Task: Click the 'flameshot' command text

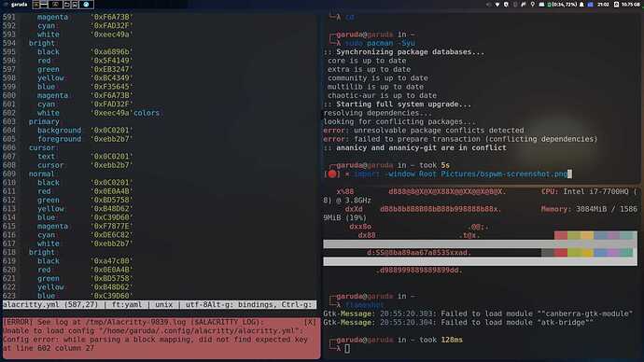Action: tap(364, 305)
